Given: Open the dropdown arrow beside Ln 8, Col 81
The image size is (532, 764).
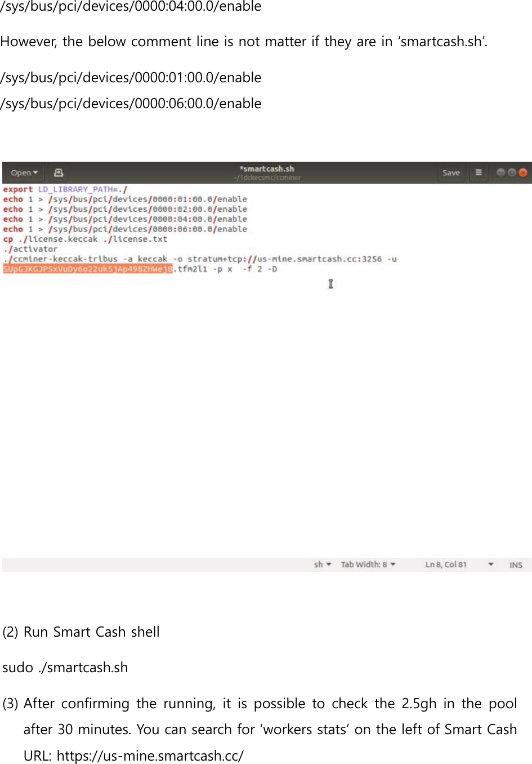Looking at the screenshot, I should 491,565.
